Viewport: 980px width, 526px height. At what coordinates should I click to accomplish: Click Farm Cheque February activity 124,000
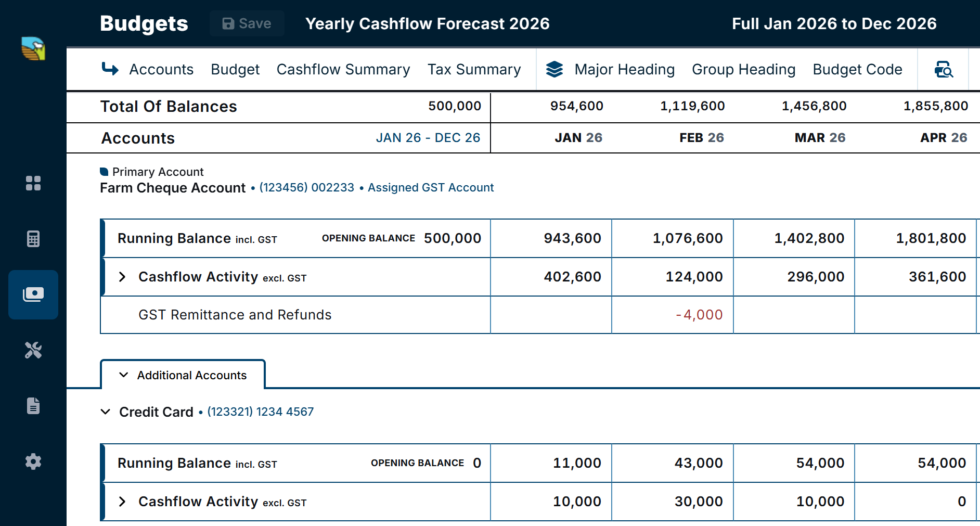pyautogui.click(x=673, y=277)
